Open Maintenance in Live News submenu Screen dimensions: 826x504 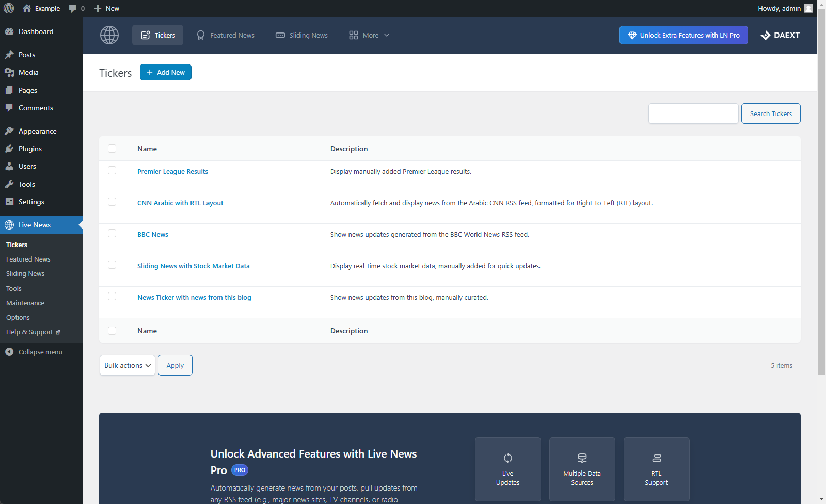pos(25,303)
